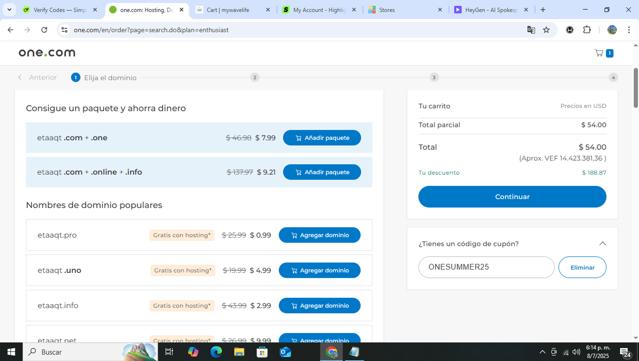639x361 pixels.
Task: Click 'Gratis con hosting' badge for etaaqt.pro
Action: click(182, 235)
